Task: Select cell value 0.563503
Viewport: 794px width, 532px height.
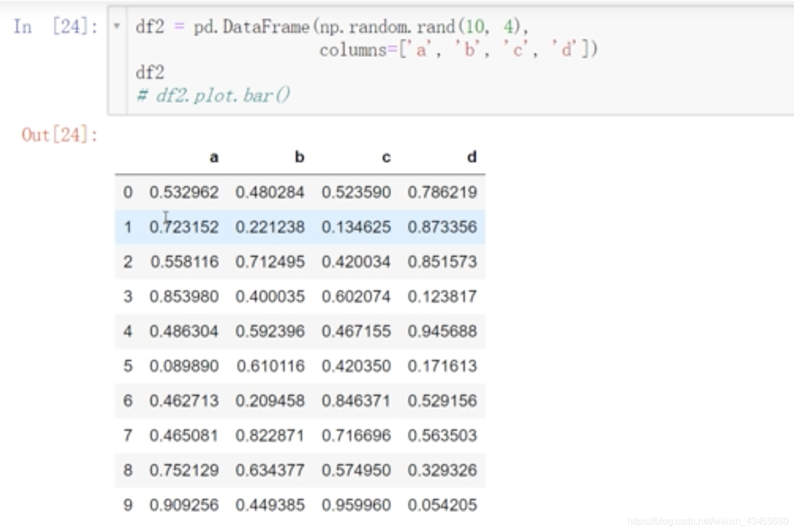Action: pyautogui.click(x=442, y=435)
